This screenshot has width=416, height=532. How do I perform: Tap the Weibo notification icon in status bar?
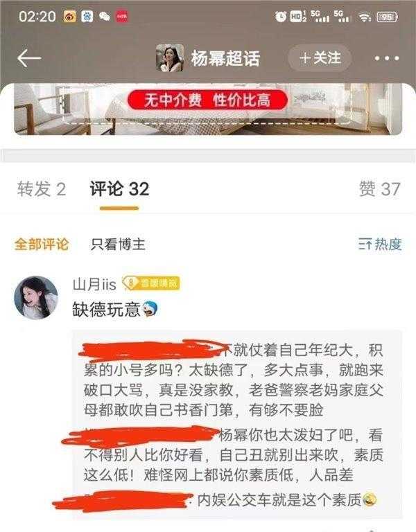(x=69, y=16)
